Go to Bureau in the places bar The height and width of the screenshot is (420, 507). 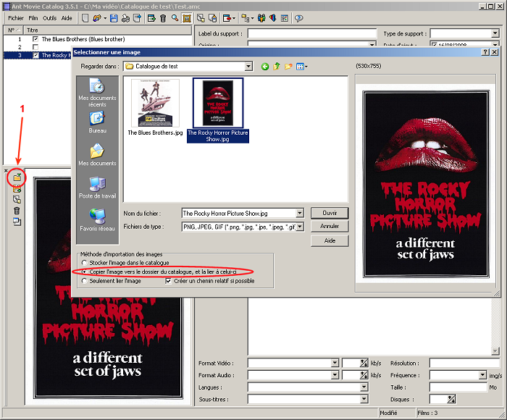point(97,122)
